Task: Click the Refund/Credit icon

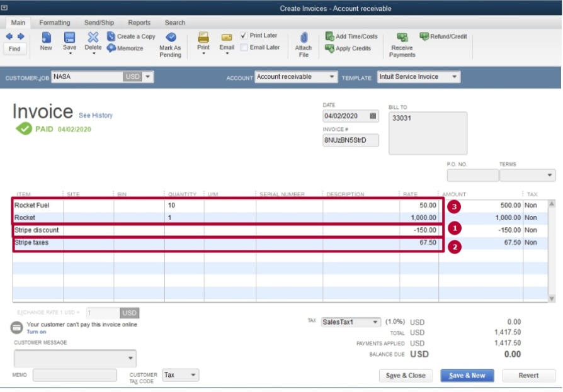Action: click(x=443, y=36)
